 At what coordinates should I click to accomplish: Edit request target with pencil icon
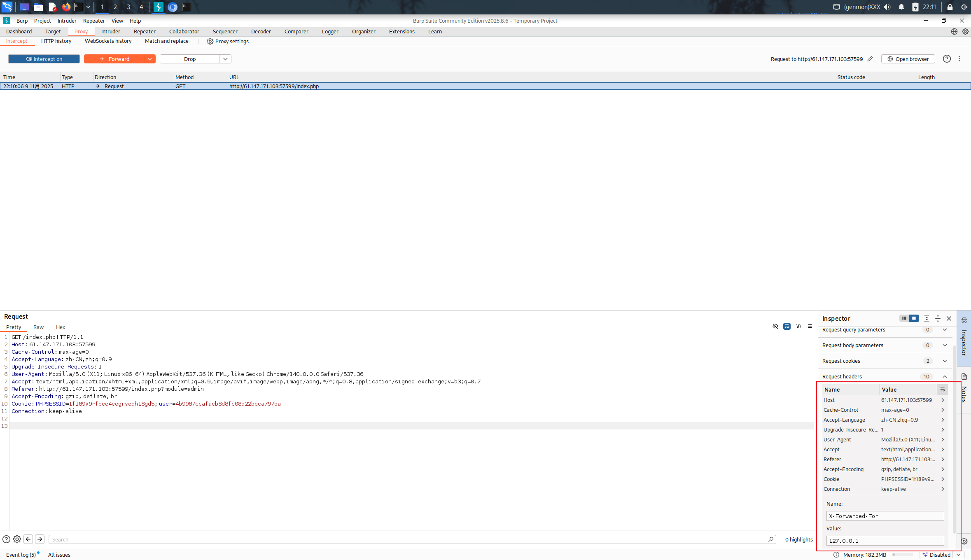tap(870, 59)
